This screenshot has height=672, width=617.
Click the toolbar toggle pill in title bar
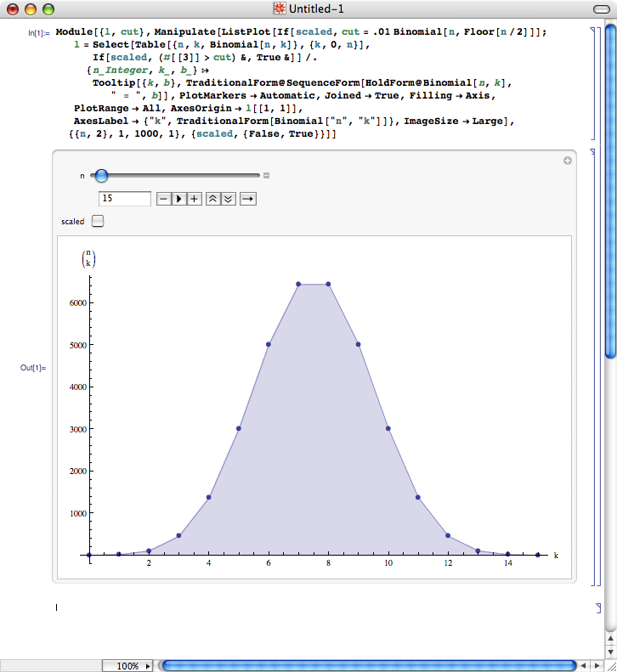coord(600,9)
